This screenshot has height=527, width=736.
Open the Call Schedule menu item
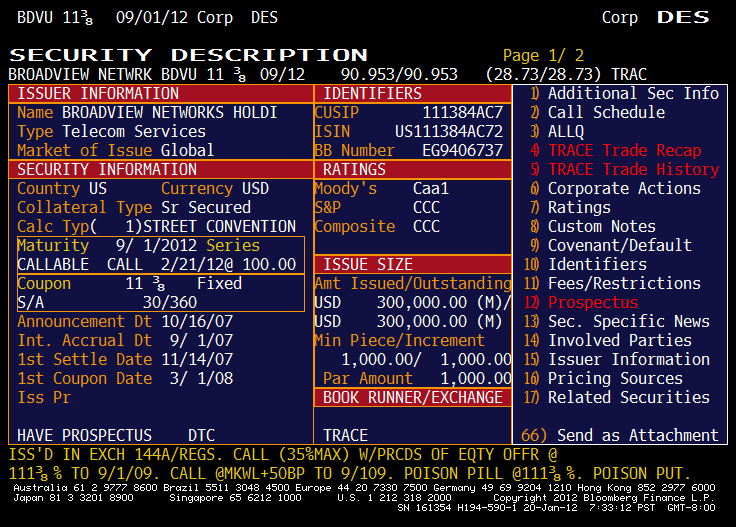tap(598, 113)
